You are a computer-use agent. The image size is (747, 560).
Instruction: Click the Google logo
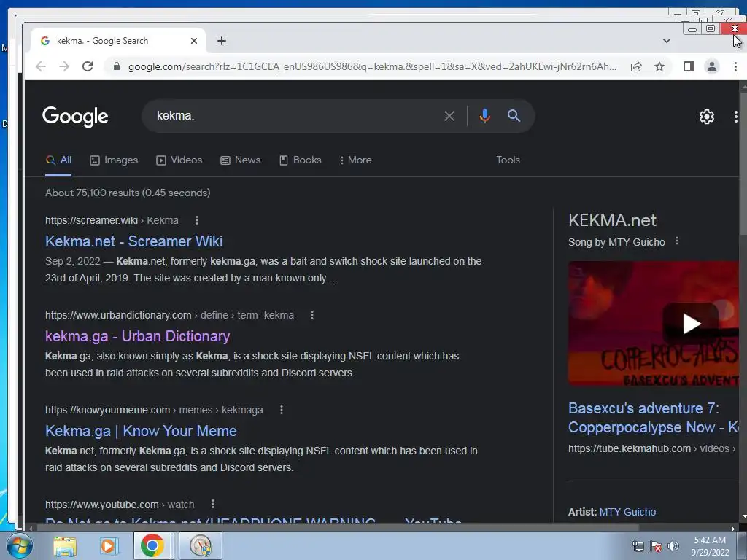[75, 116]
